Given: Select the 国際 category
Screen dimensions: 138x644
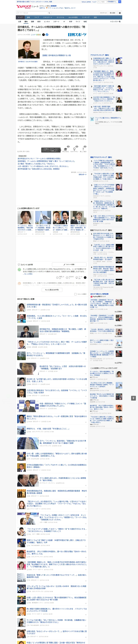Looking at the screenshot, I should pyautogui.click(x=32, y=21).
